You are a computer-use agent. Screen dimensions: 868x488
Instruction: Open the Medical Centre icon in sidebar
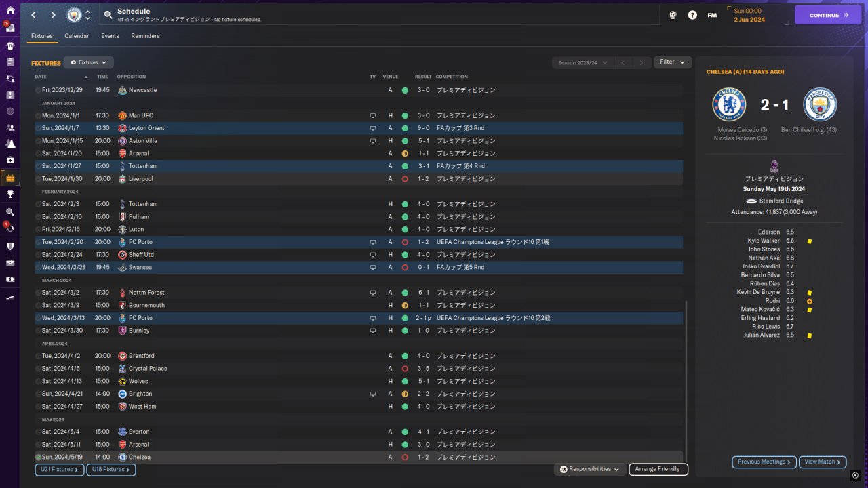tap(10, 160)
